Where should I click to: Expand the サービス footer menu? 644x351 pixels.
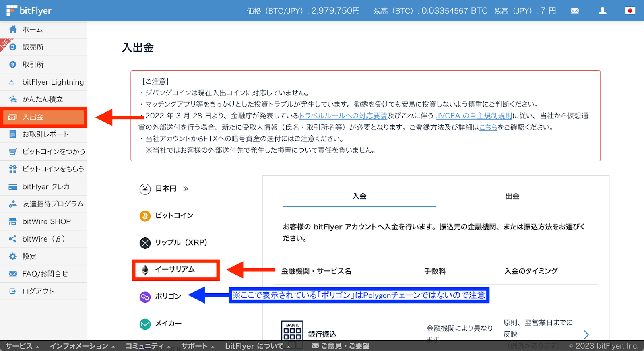(x=22, y=346)
